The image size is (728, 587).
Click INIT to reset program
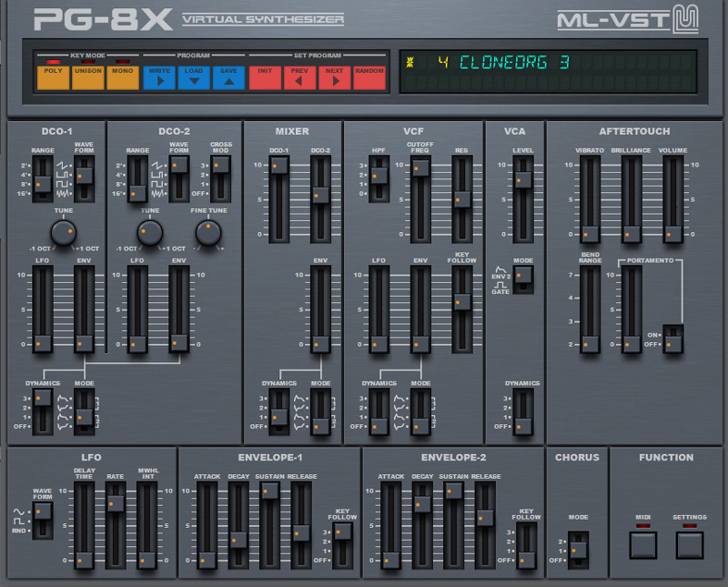265,77
